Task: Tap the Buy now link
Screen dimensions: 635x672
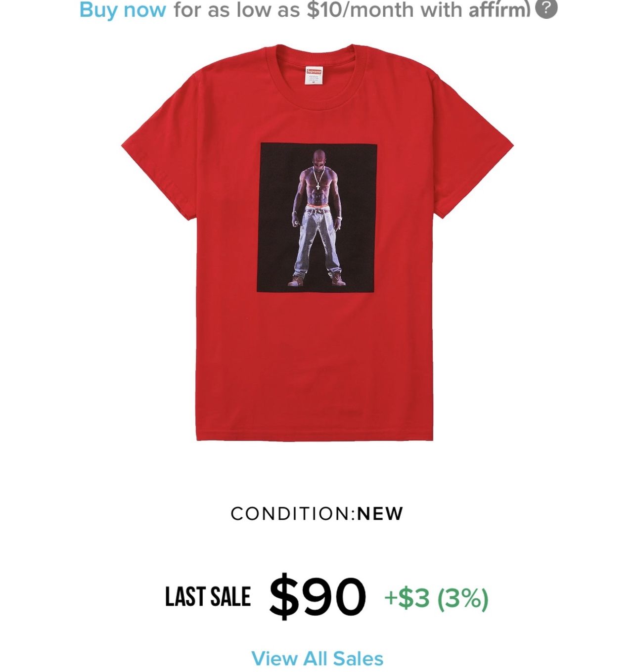Action: point(123,9)
